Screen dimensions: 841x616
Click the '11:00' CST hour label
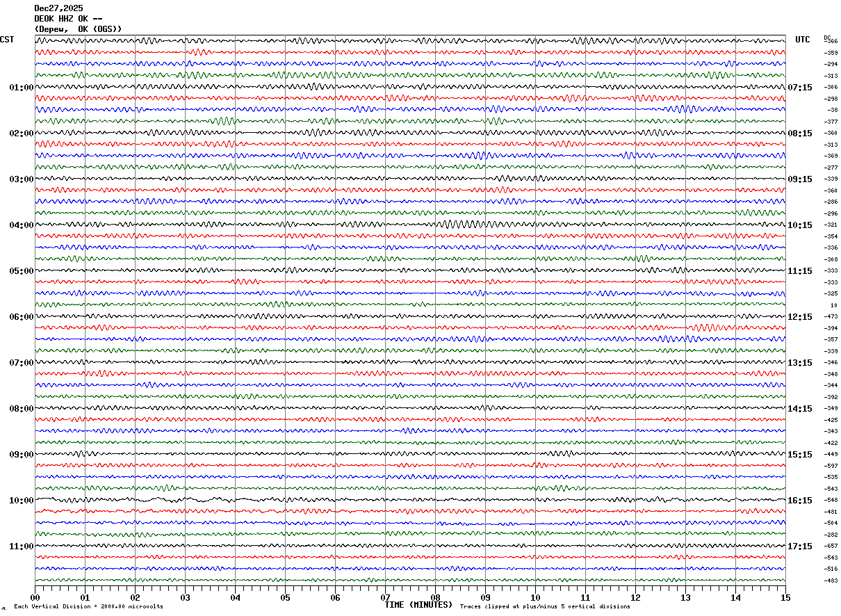[x=22, y=546]
